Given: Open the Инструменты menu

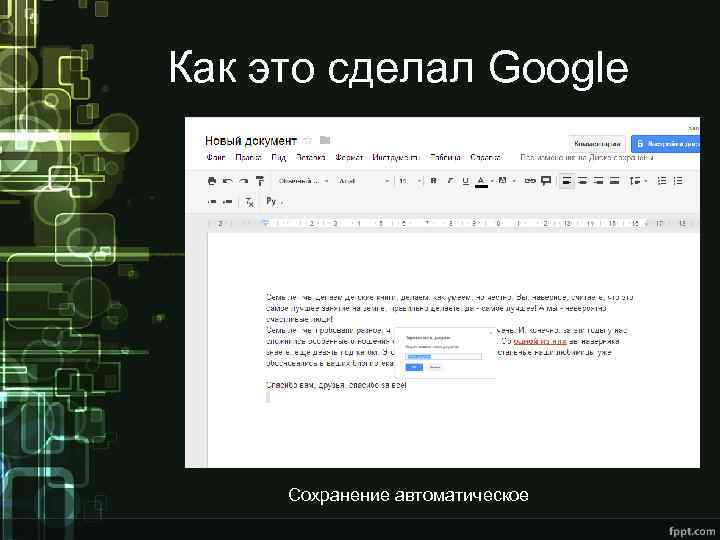Looking at the screenshot, I should pos(395,158).
